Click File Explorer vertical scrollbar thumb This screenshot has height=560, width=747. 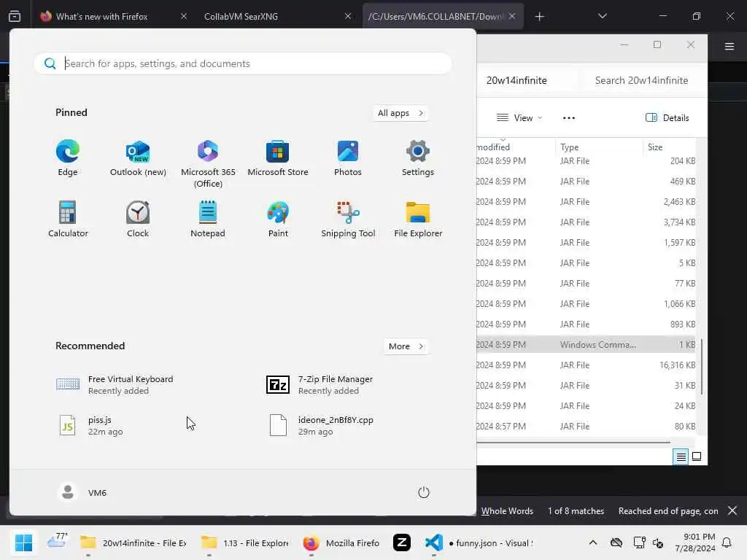coord(702,367)
